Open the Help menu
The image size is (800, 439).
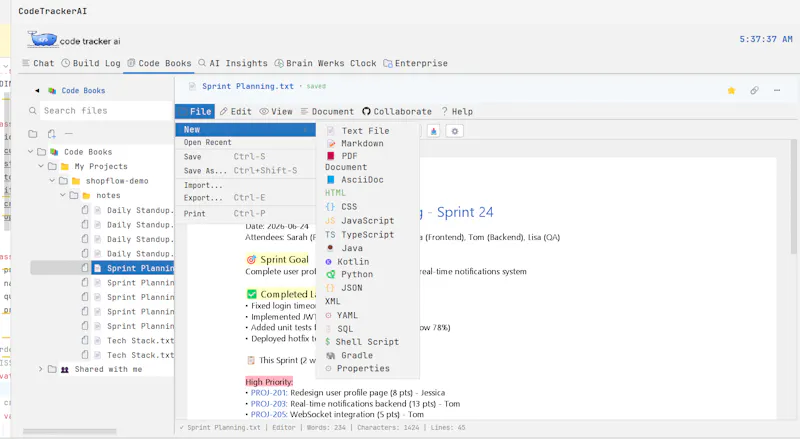[x=457, y=111]
